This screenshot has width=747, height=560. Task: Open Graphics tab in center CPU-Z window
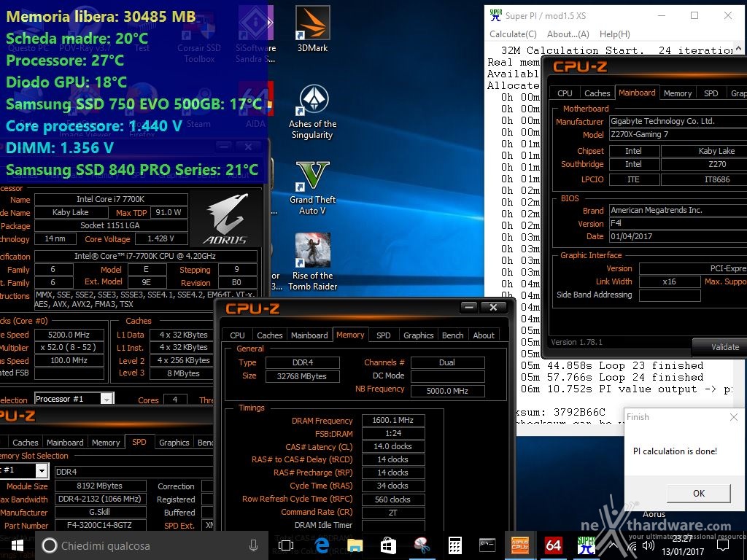click(x=418, y=335)
